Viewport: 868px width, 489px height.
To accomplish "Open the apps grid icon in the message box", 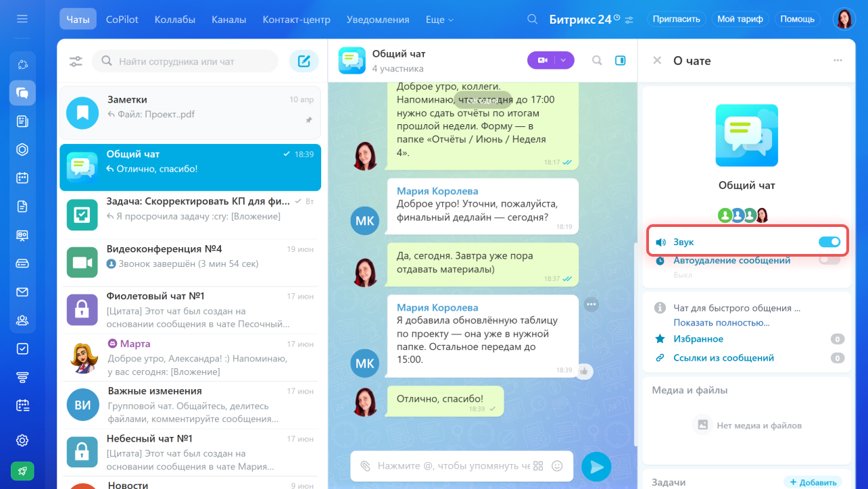I will point(538,466).
